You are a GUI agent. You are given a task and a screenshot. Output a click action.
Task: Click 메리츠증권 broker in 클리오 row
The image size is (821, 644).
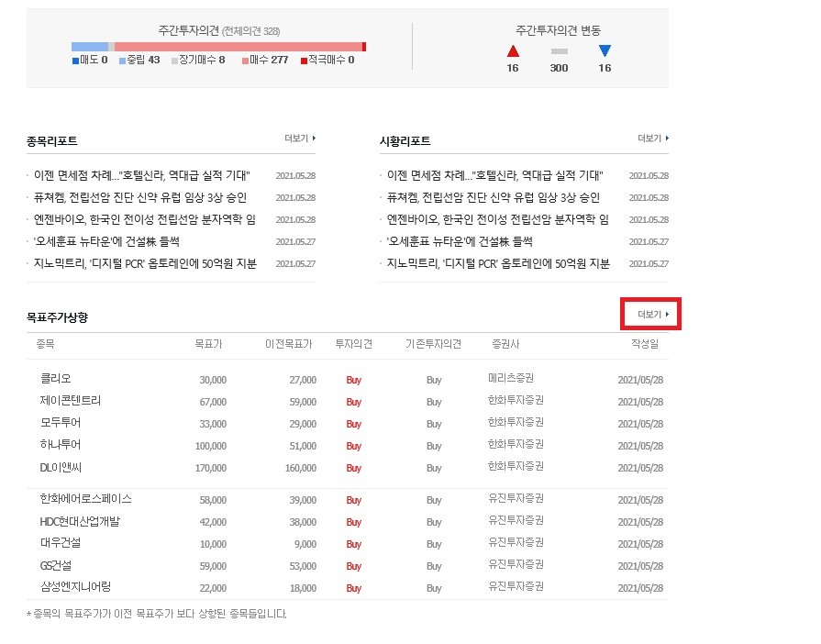(511, 378)
